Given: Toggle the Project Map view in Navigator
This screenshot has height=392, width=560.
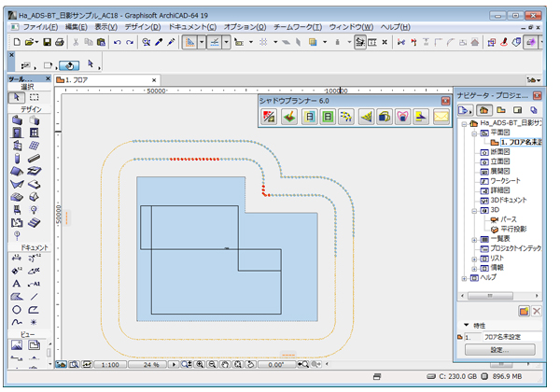Looking at the screenshot, I should point(483,110).
